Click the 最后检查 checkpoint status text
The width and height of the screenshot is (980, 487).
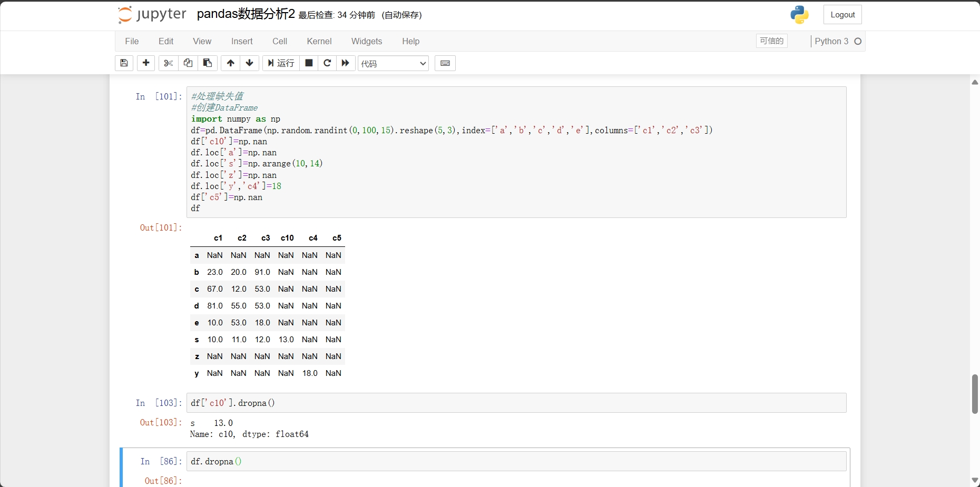tap(337, 15)
